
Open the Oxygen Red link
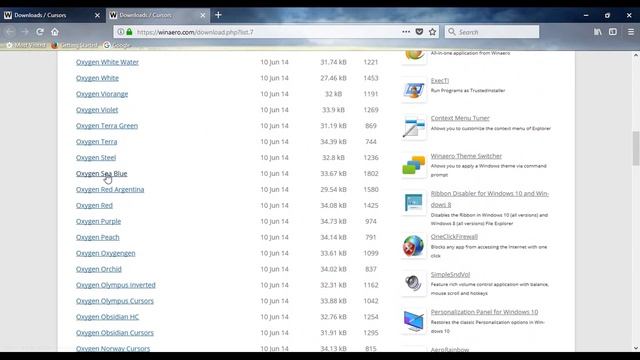tap(94, 205)
